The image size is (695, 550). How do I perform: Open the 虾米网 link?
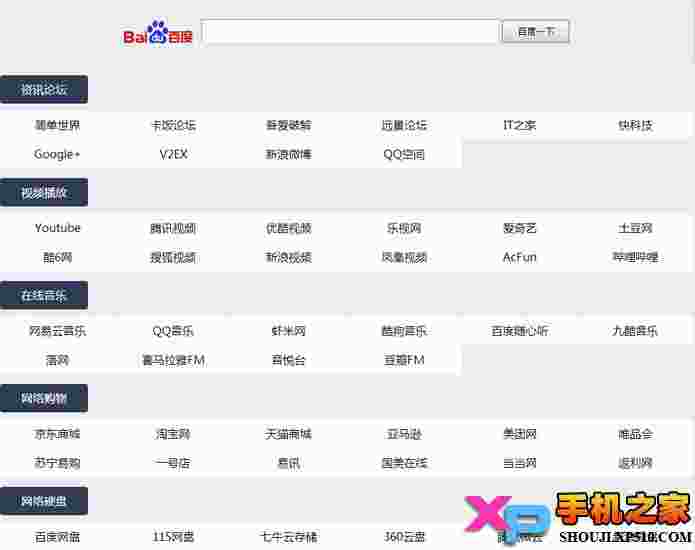tap(289, 331)
